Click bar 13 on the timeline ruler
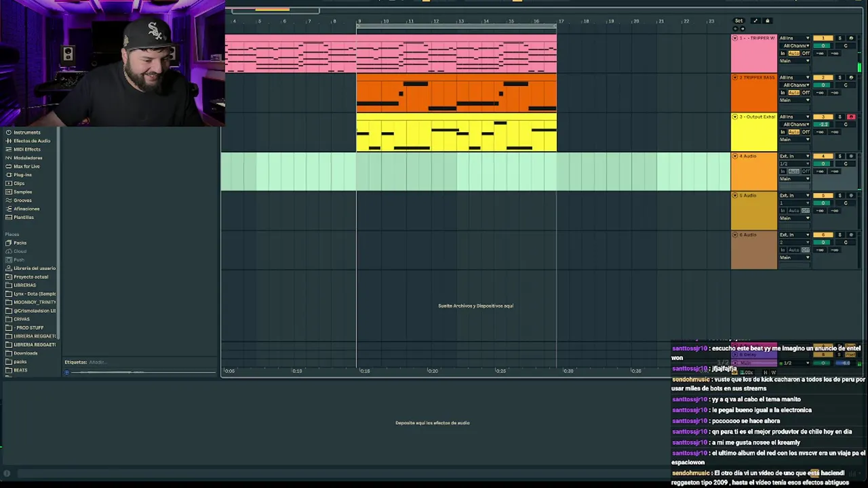 461,21
